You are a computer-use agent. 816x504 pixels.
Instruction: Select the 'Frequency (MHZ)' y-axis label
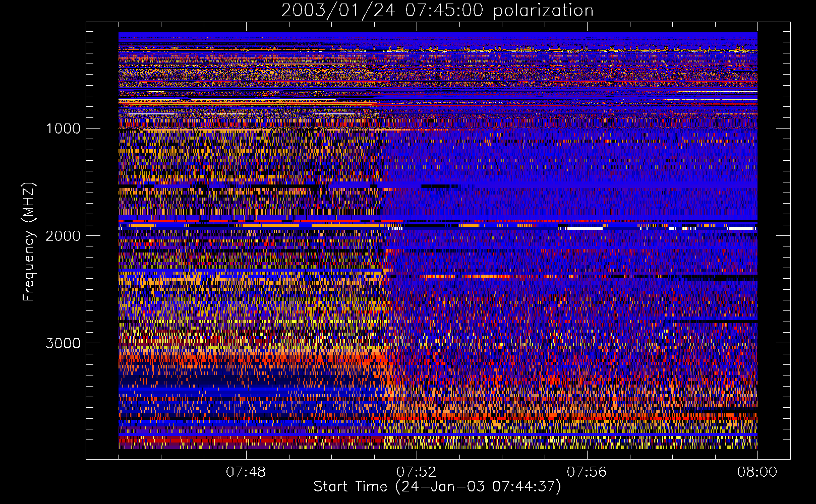(28, 242)
